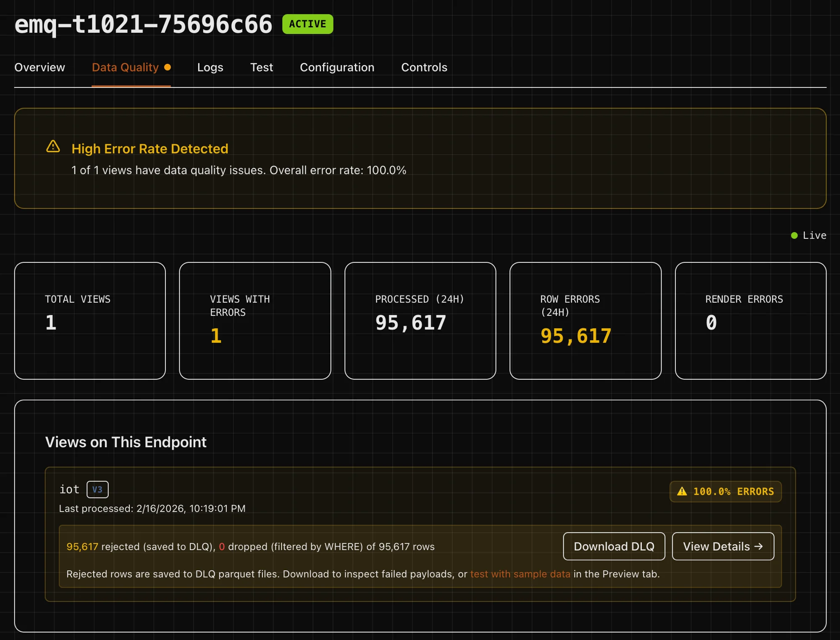The image size is (840, 640).
Task: Click the V3 version badge next to iot
Action: coord(97,489)
